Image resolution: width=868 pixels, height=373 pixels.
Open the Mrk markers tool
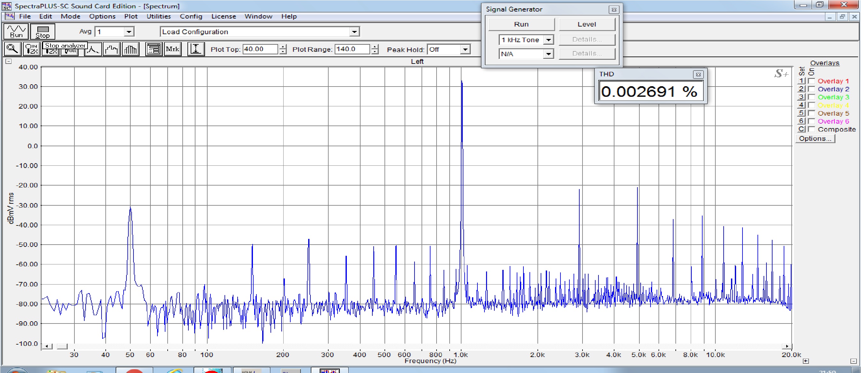tap(172, 49)
